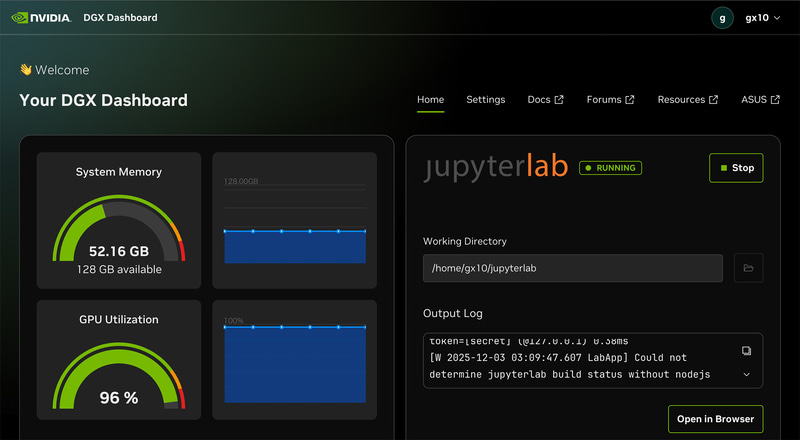Click the jupyterlab logo

pos(495,167)
